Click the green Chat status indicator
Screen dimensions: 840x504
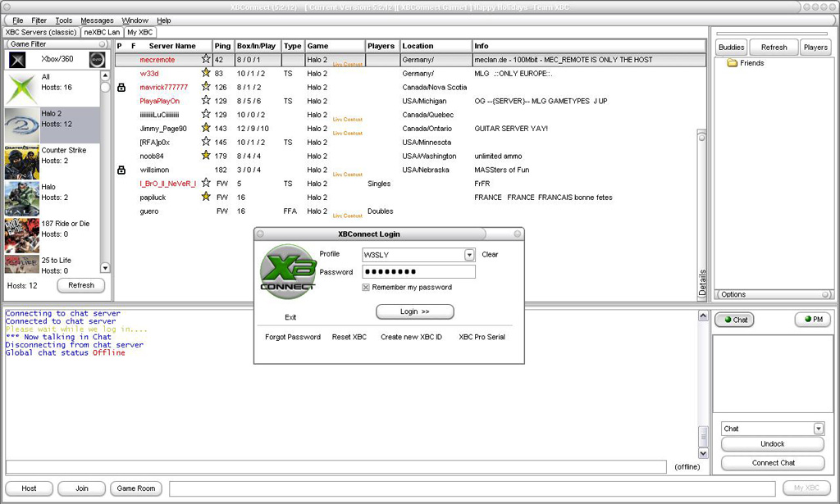(x=728, y=320)
